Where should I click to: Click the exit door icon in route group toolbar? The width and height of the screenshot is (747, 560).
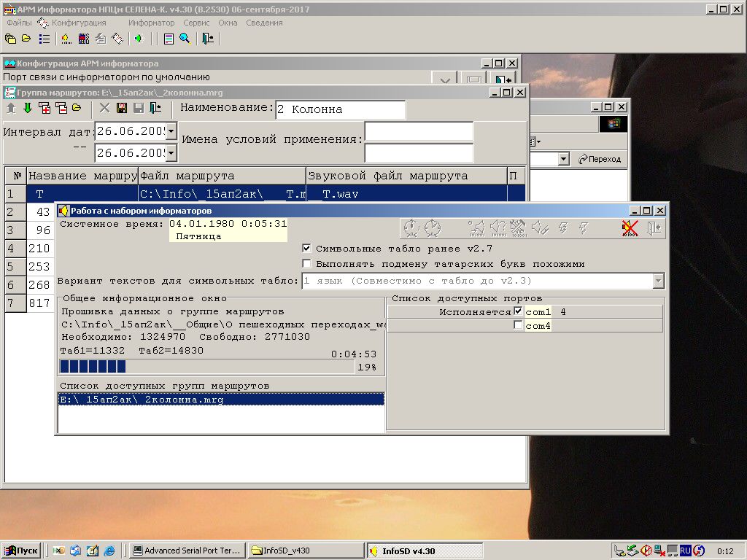click(x=155, y=108)
